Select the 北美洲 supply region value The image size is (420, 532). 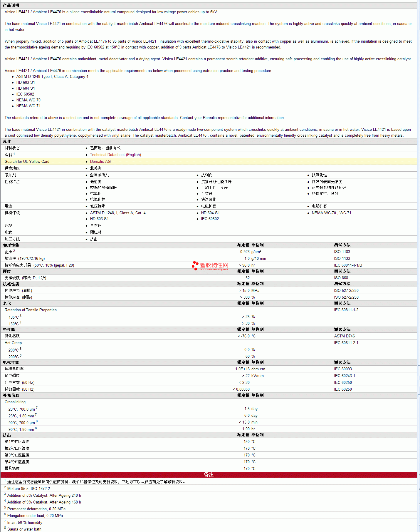[96, 168]
